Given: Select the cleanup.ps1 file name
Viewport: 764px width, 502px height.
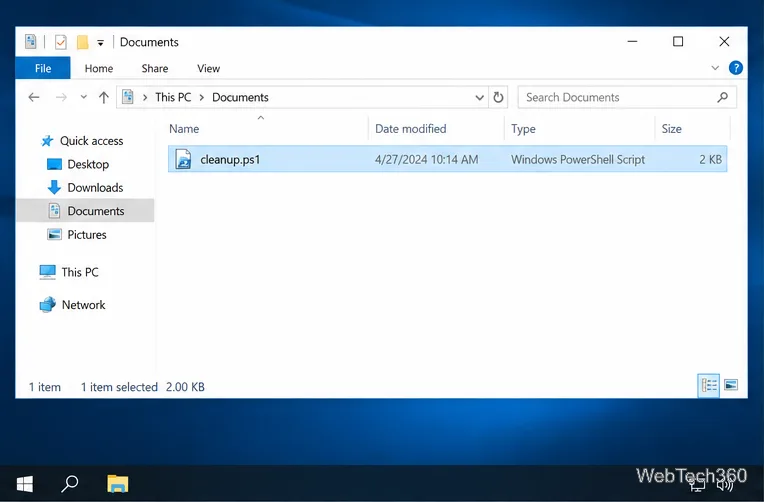Looking at the screenshot, I should pyautogui.click(x=230, y=159).
